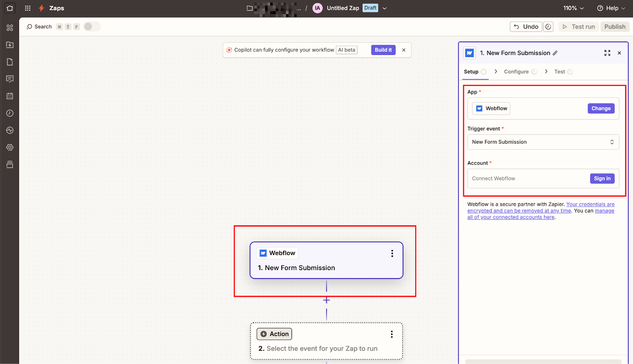Image resolution: width=633 pixels, height=364 pixels.
Task: Open manage connected accounts link
Action: (541, 214)
